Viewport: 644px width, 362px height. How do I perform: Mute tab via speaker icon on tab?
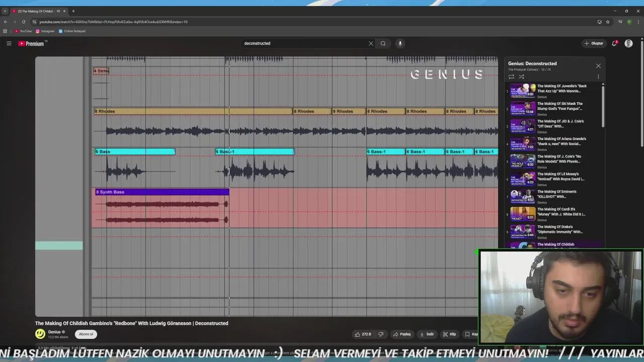58,11
